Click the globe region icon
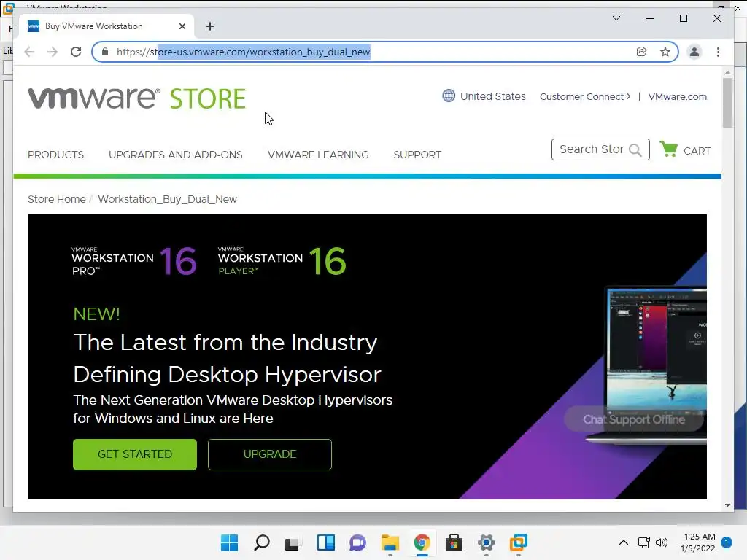Image resolution: width=747 pixels, height=560 pixels. 449,96
